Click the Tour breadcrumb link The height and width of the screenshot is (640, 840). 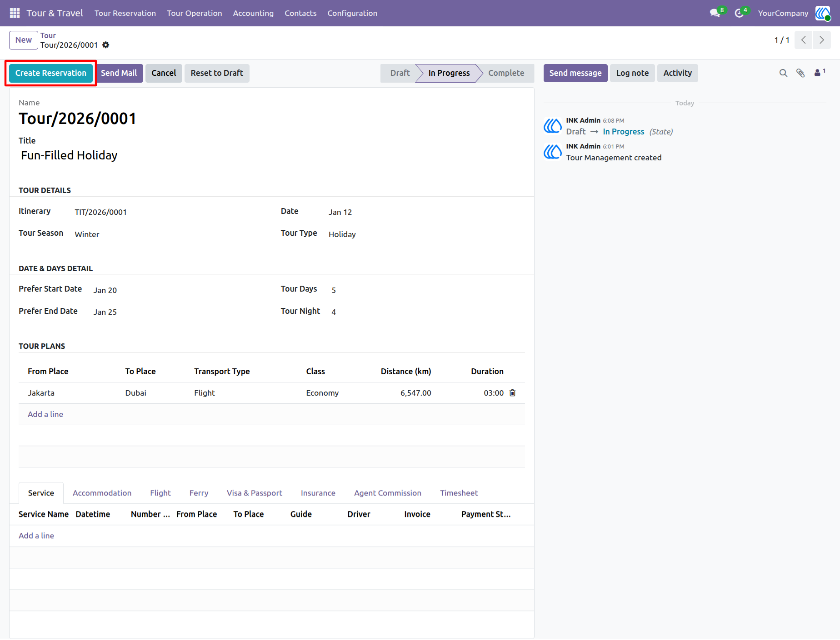tap(48, 35)
